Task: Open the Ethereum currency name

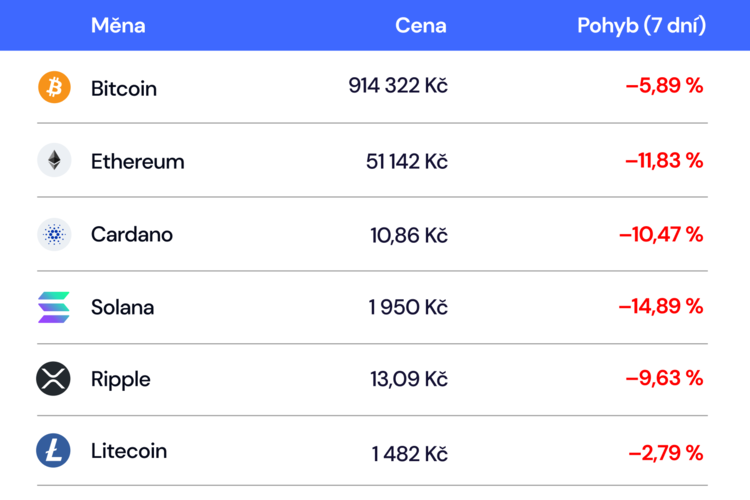Action: tap(138, 162)
